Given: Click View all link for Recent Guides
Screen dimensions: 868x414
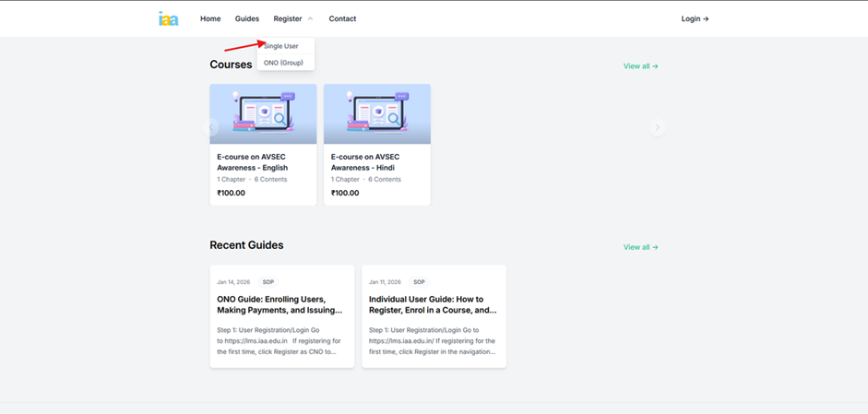Looking at the screenshot, I should [640, 247].
